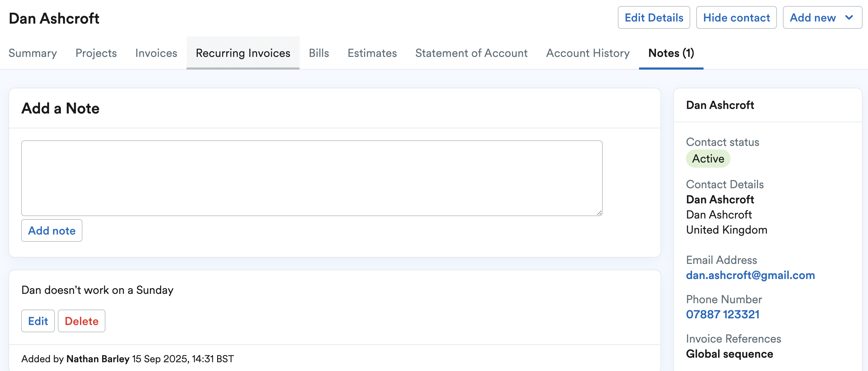Open the Bills tab
The image size is (868, 371).
coord(319,53)
